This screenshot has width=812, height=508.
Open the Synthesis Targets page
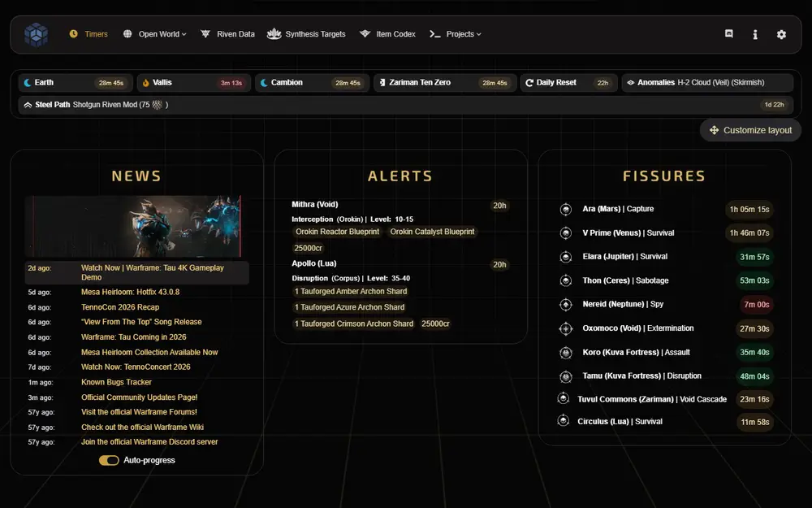click(306, 33)
